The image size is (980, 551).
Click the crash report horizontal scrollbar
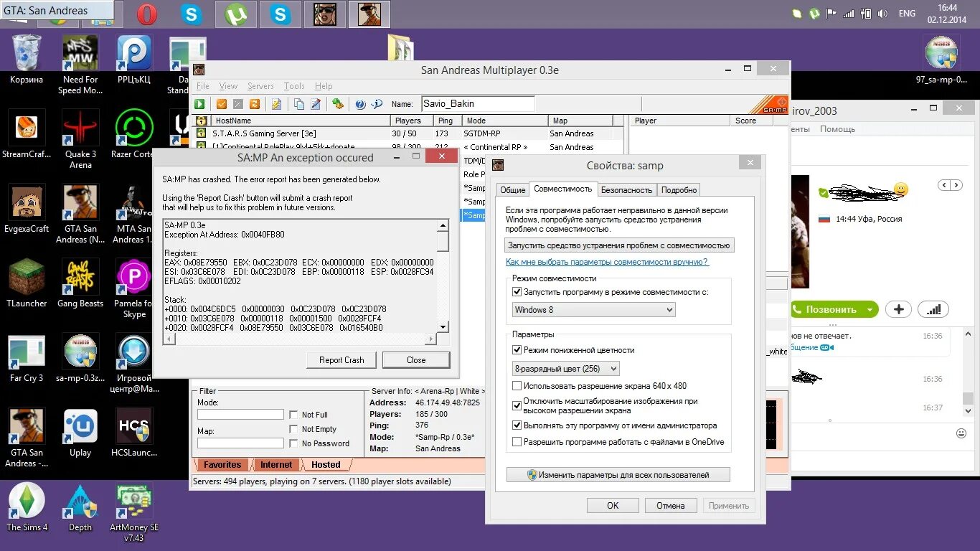300,339
